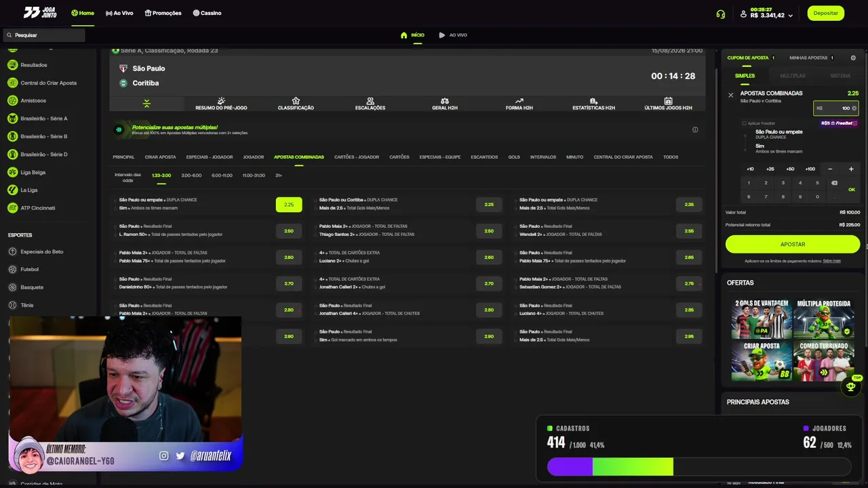Filter odds by 3.00-6.00 range
868x488 pixels.
tap(191, 176)
